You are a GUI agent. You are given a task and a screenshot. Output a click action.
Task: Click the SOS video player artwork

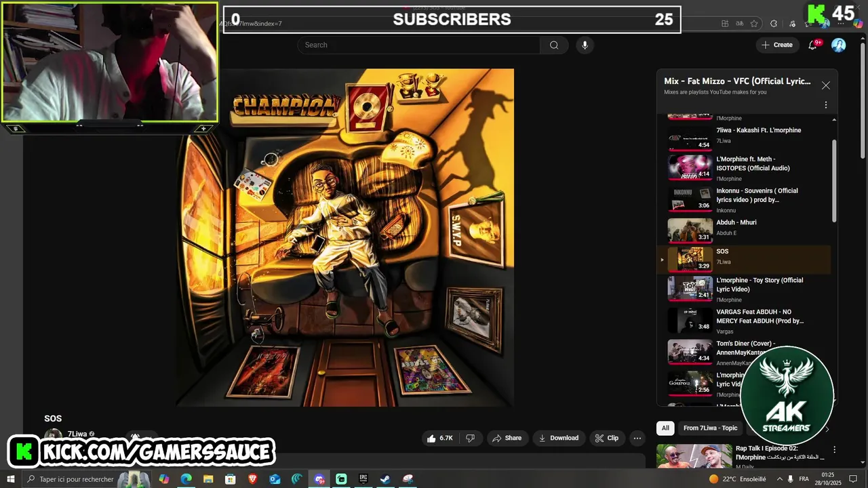click(345, 237)
